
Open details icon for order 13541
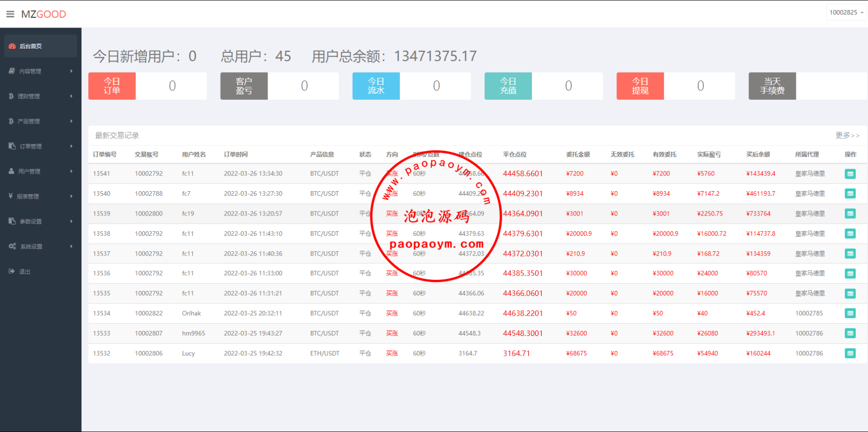850,174
